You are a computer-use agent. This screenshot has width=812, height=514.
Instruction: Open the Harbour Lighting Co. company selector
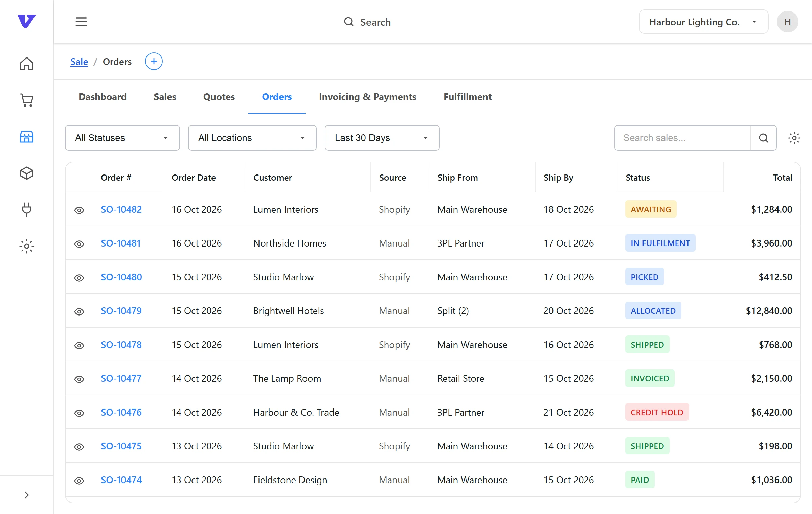(704, 22)
